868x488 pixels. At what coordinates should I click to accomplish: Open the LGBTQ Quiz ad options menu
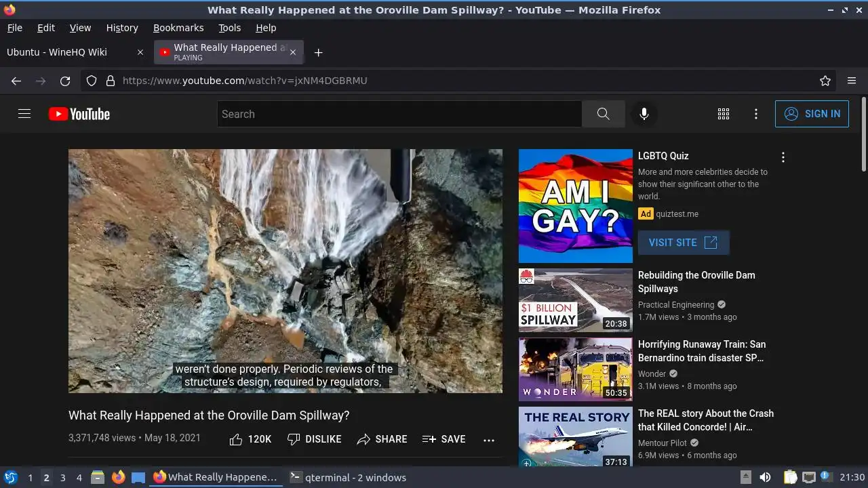pos(783,157)
